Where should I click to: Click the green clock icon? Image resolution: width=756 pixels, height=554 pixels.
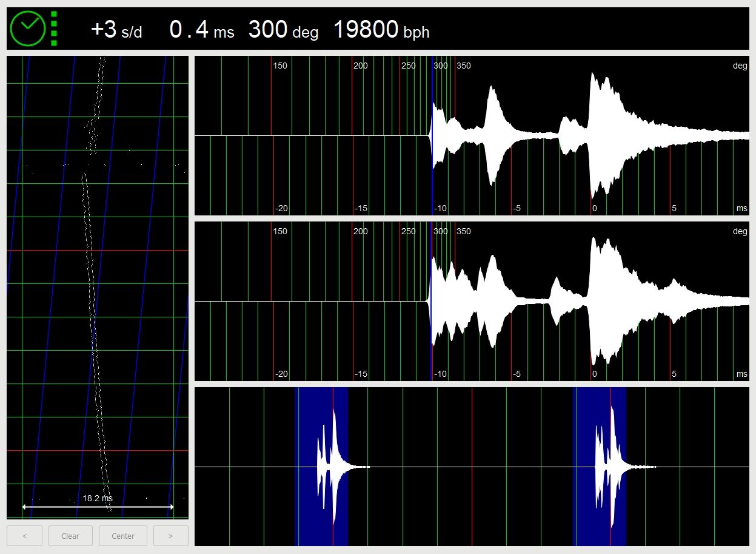coord(27,28)
